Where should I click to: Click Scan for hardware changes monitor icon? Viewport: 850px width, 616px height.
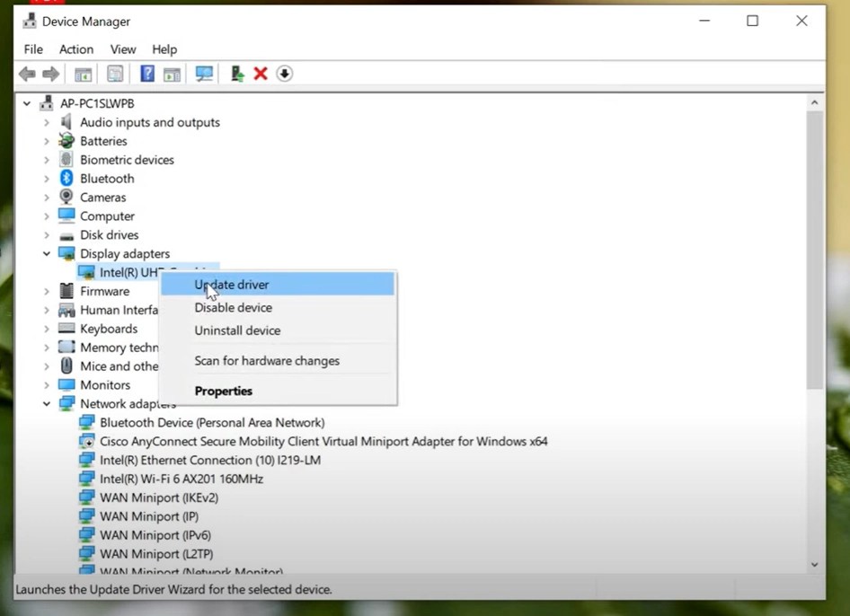coord(204,74)
